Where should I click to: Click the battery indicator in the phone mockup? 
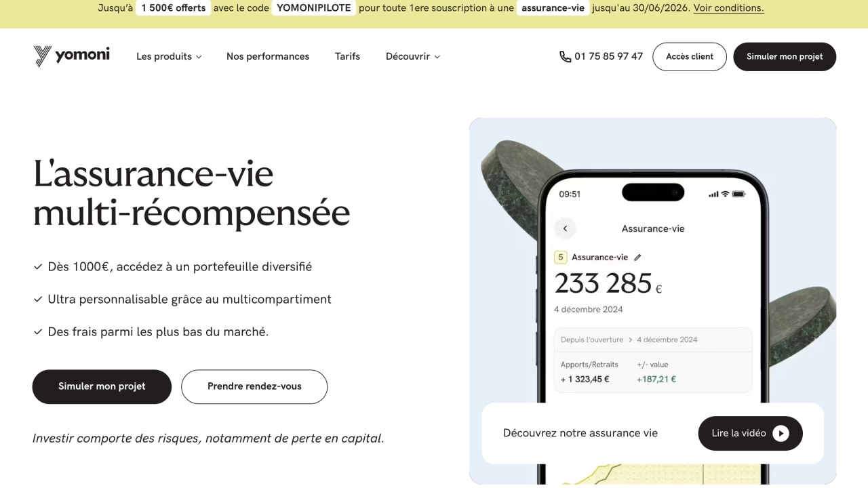[740, 193]
